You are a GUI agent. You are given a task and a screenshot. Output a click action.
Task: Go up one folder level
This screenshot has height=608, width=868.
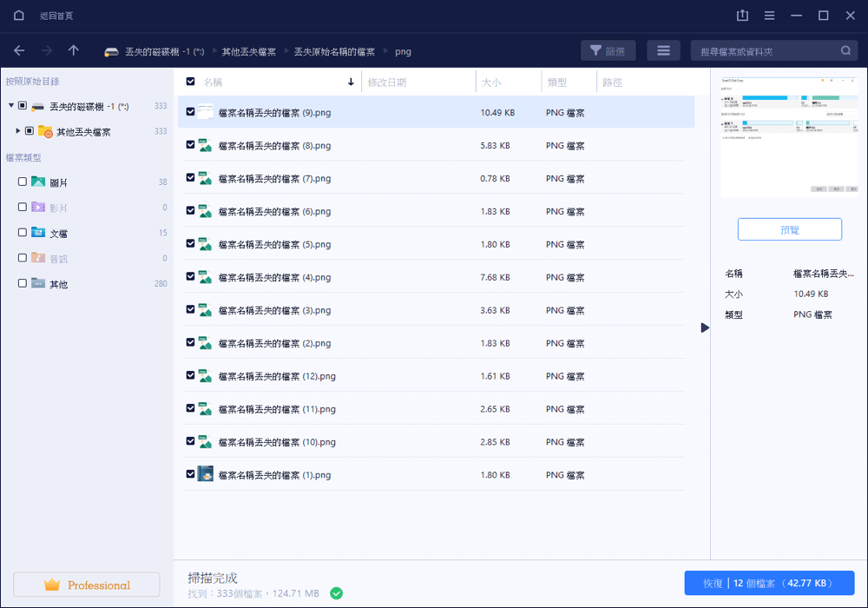point(74,50)
